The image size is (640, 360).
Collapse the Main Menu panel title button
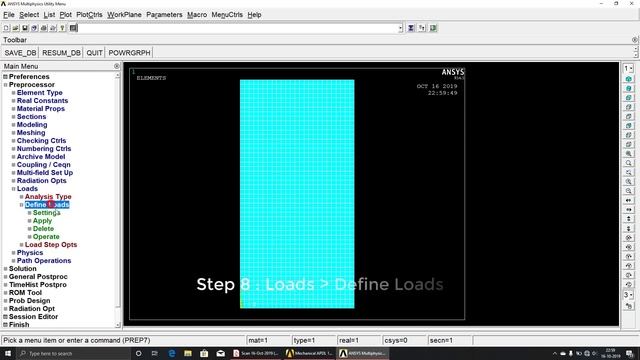[x=117, y=66]
